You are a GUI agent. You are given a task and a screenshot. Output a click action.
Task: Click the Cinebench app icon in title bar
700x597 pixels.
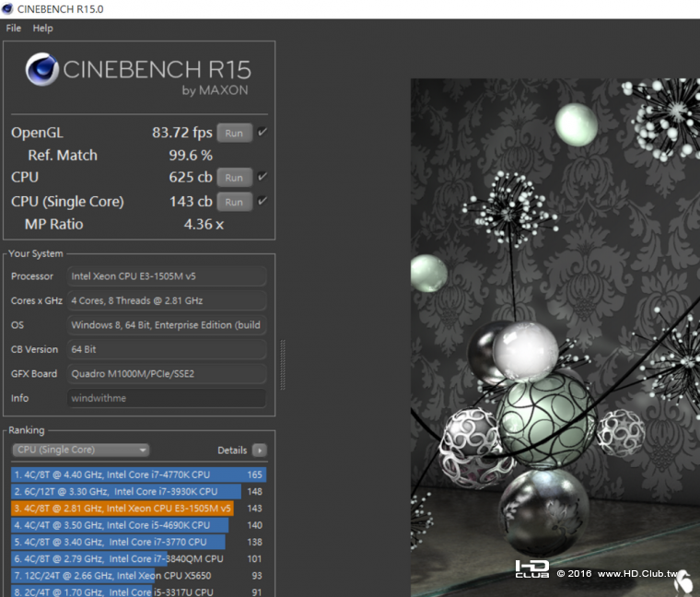coord(9,8)
